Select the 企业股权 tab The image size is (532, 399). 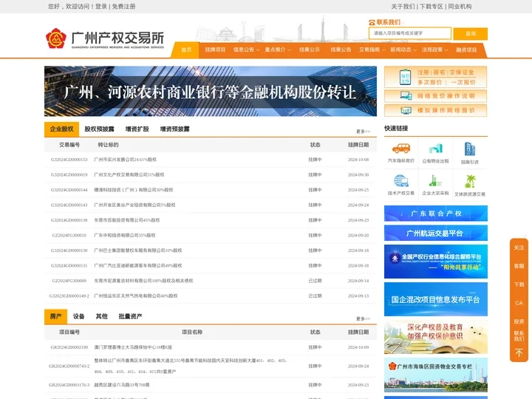[62, 129]
